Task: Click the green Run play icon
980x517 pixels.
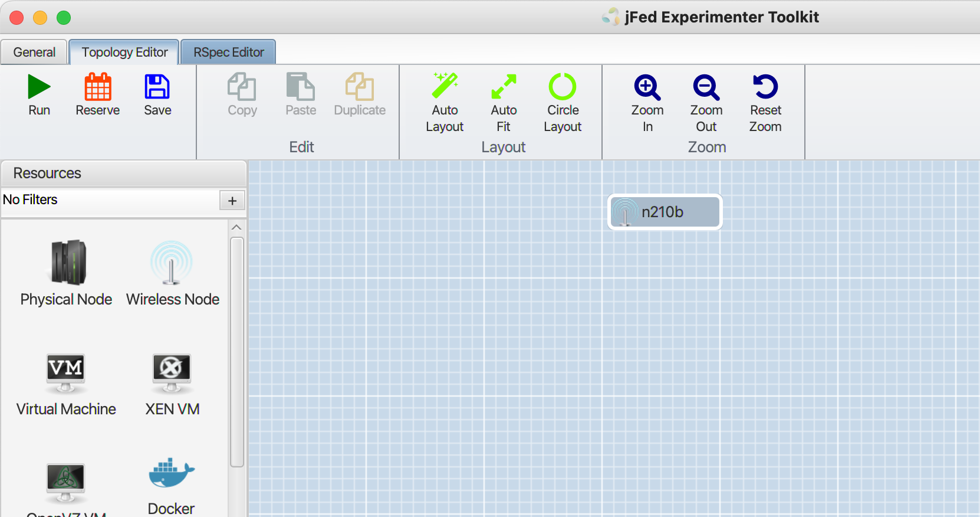Action: (39, 87)
